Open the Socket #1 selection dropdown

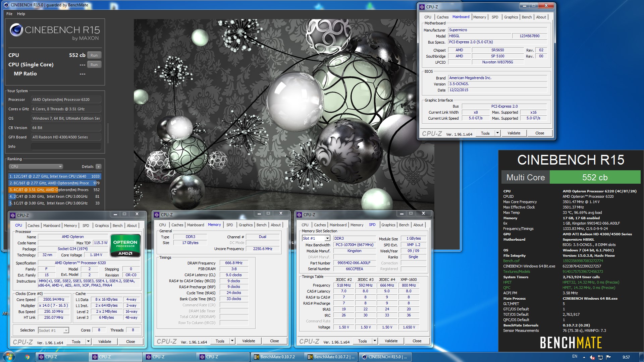pyautogui.click(x=54, y=330)
